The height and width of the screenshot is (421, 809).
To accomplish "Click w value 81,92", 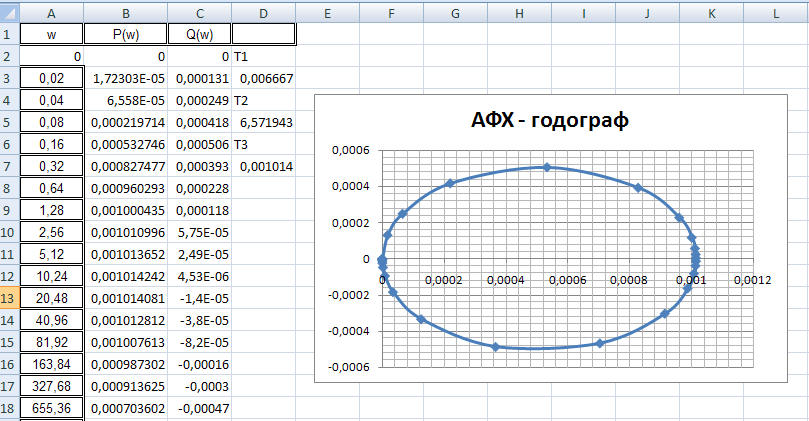I will pyautogui.click(x=52, y=342).
